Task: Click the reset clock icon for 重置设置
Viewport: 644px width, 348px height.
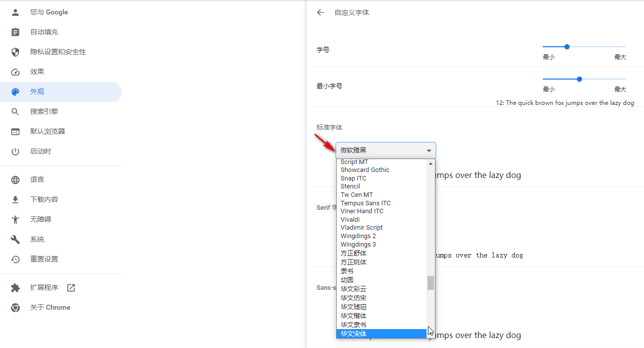Action: pyautogui.click(x=15, y=259)
